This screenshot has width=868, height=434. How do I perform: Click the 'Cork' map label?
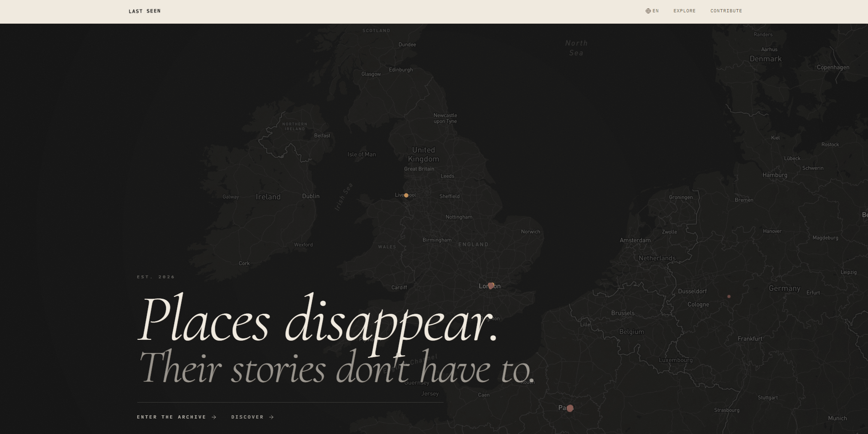244,263
